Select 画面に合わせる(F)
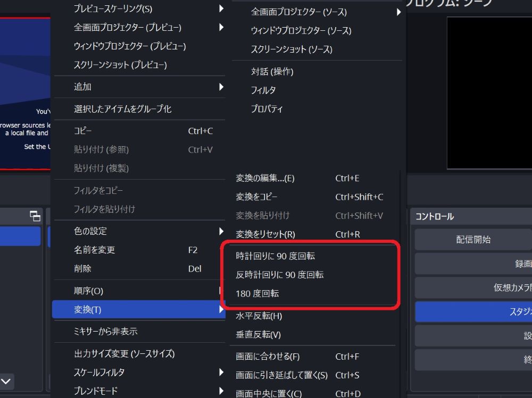Screen dimensions: 532x398 (x=313, y=357)
